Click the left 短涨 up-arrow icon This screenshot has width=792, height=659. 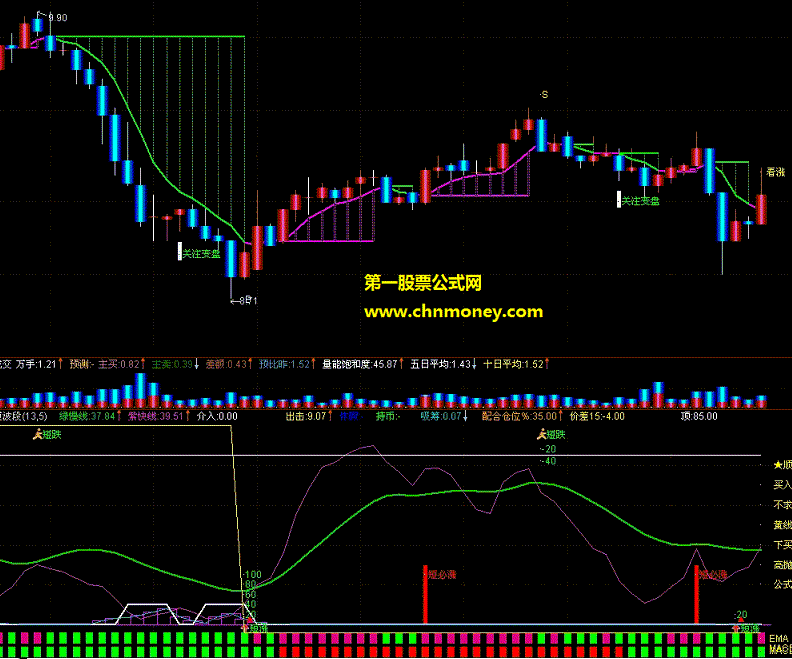(x=246, y=629)
